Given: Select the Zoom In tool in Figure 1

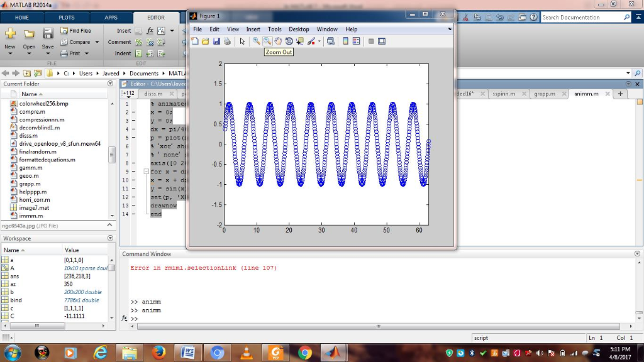Looking at the screenshot, I should tap(255, 41).
